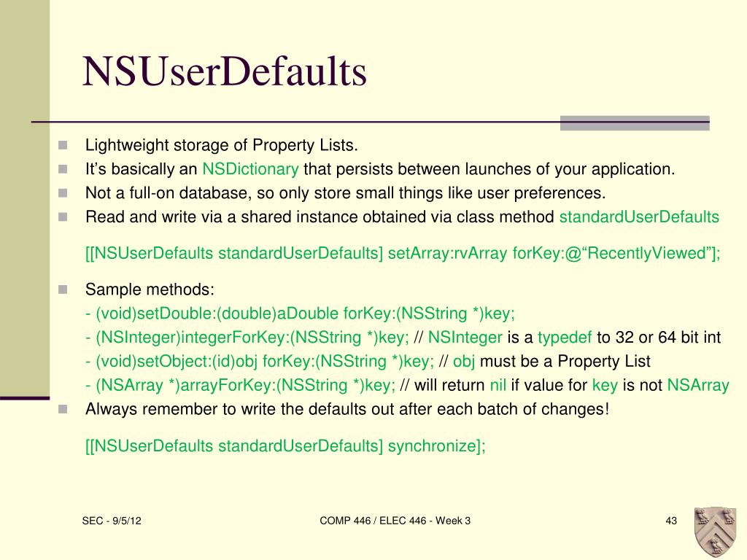
Task: Click the bullet square beside Sample methods
Action: coord(63,289)
